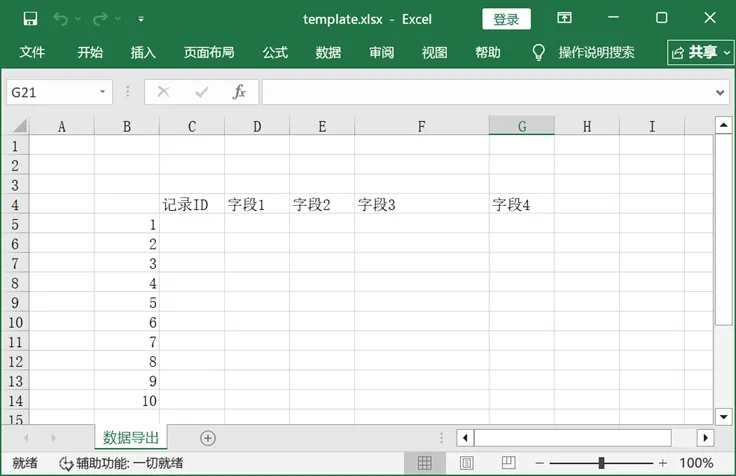Click cell containing 字段1

pos(257,205)
